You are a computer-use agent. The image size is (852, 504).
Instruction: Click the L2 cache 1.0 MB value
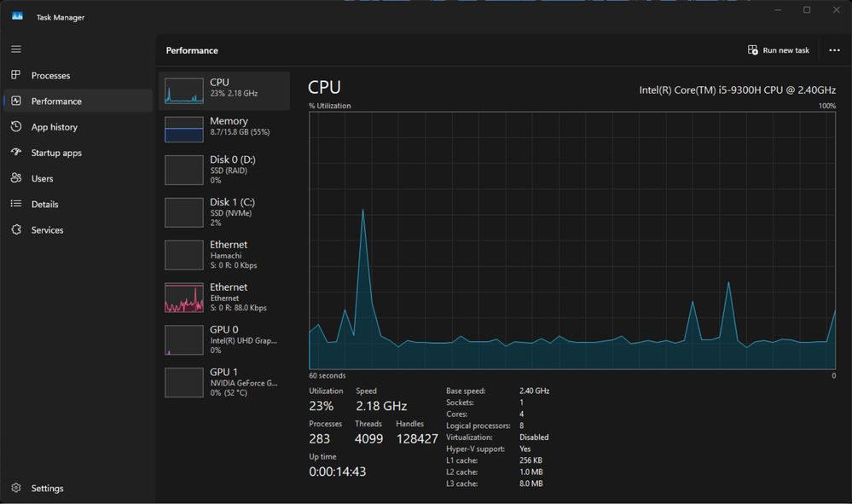pyautogui.click(x=530, y=472)
